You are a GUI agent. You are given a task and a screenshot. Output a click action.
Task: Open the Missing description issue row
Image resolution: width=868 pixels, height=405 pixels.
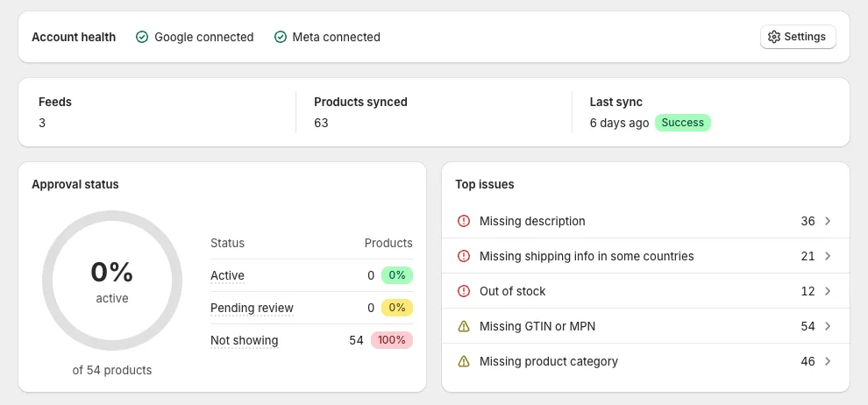coord(645,221)
